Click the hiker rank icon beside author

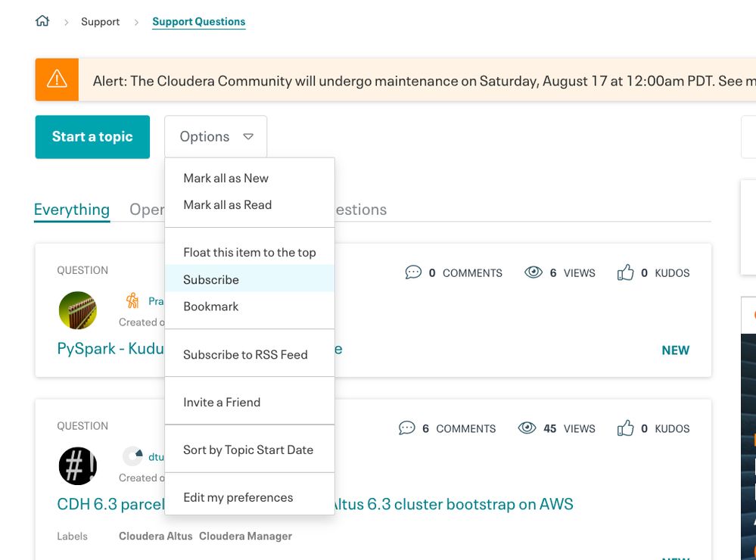coord(133,300)
